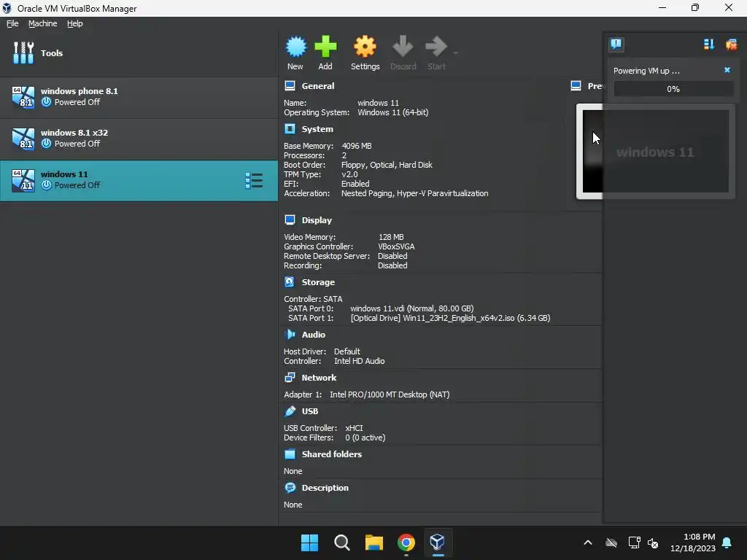Open Google Chrome from taskbar
747x560 pixels.
(x=406, y=542)
